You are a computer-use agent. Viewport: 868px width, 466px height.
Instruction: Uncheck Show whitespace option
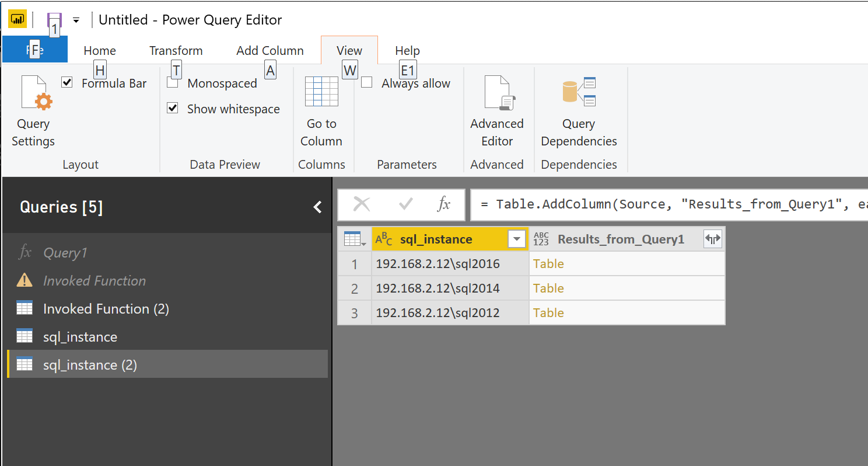click(173, 108)
